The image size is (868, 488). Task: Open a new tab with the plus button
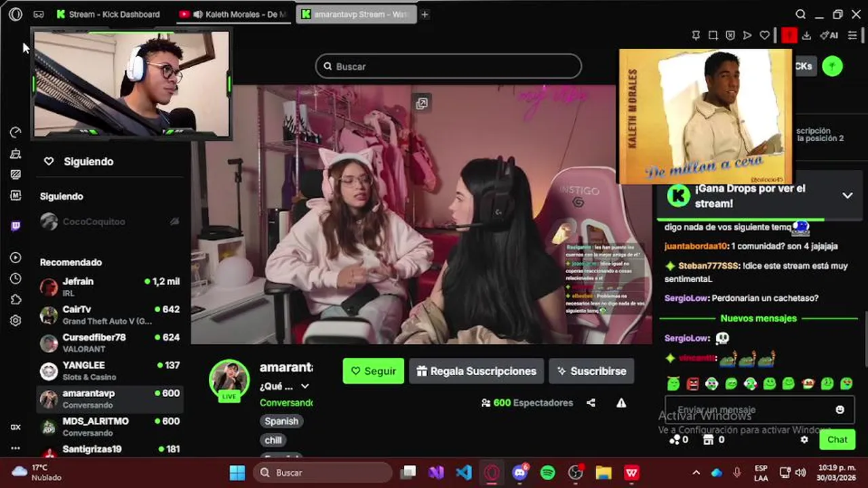425,14
